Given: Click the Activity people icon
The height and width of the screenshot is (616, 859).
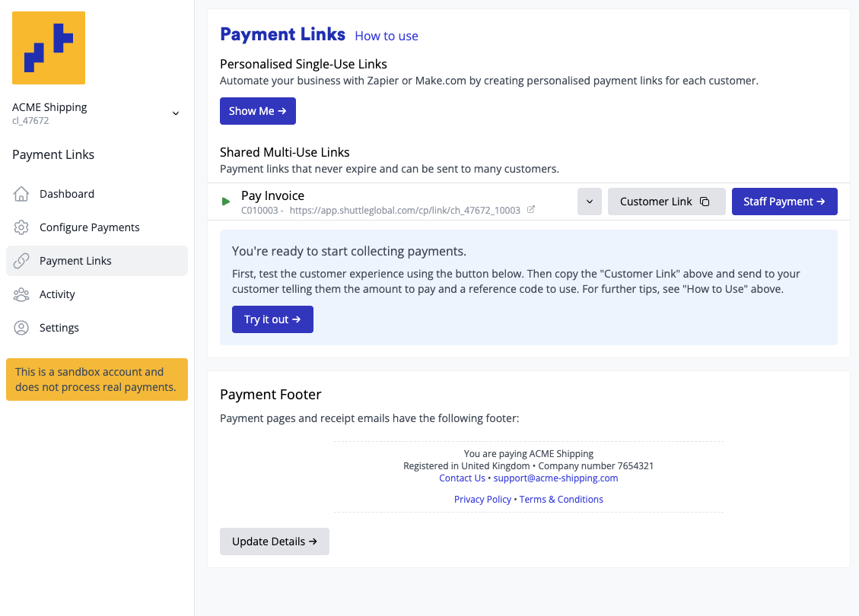Looking at the screenshot, I should [22, 294].
